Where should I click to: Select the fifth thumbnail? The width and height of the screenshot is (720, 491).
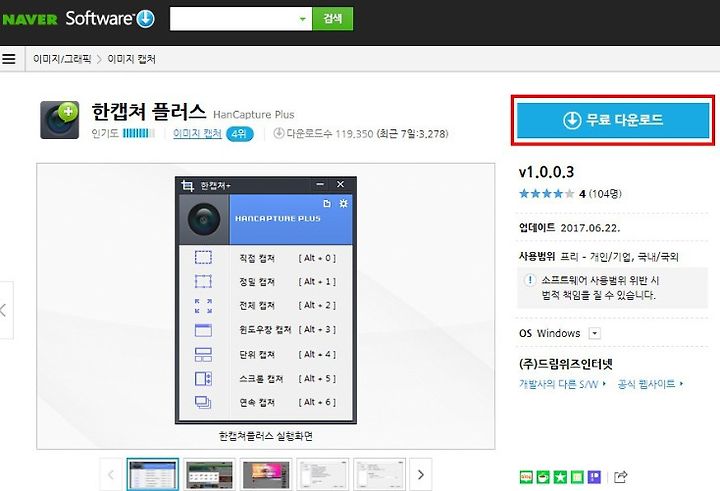tap(379, 474)
